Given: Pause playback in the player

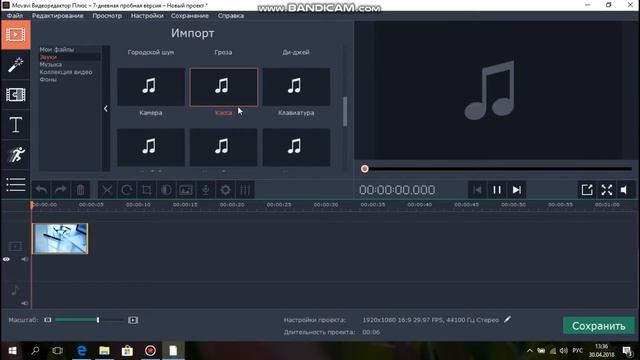Looking at the screenshot, I should [497, 190].
